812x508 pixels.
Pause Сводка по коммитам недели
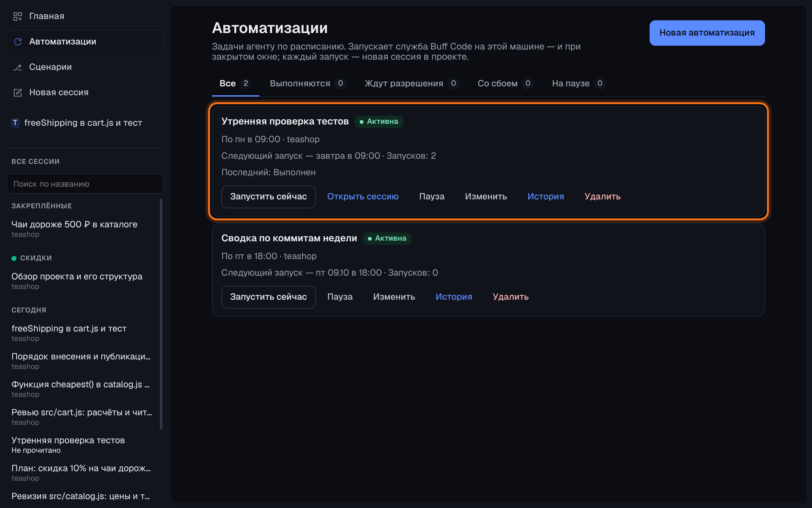click(x=340, y=297)
